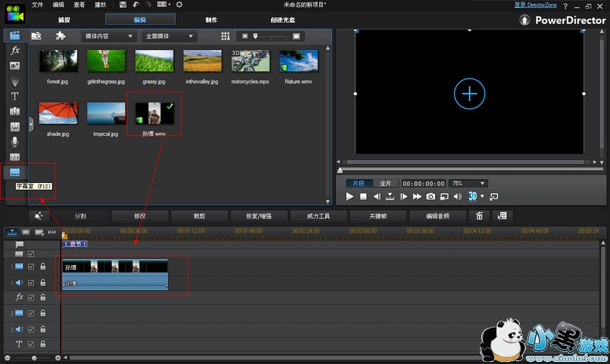Screen dimensions: 610x364
Task: Open the 75% preview zoom dropdown
Action: (469, 184)
